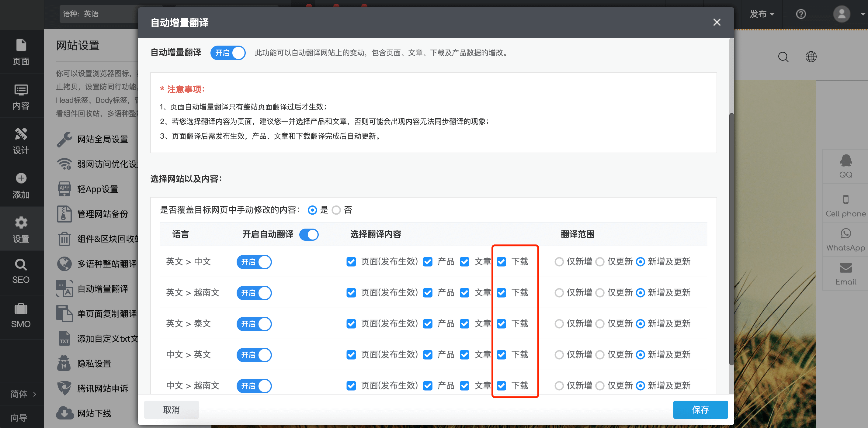Screen dimensions: 868x428
Task: Toggle the main 自动增量翻译 开启 switch
Action: (x=228, y=53)
